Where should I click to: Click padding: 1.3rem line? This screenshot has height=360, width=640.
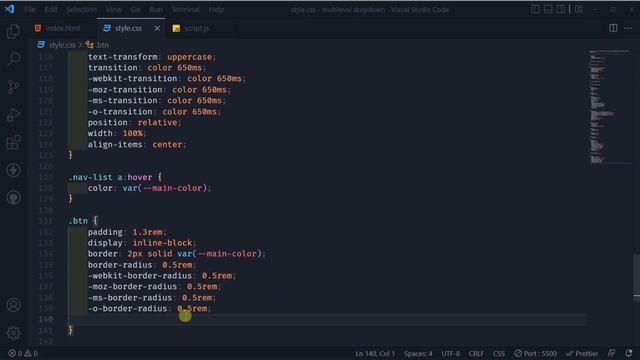(x=127, y=232)
